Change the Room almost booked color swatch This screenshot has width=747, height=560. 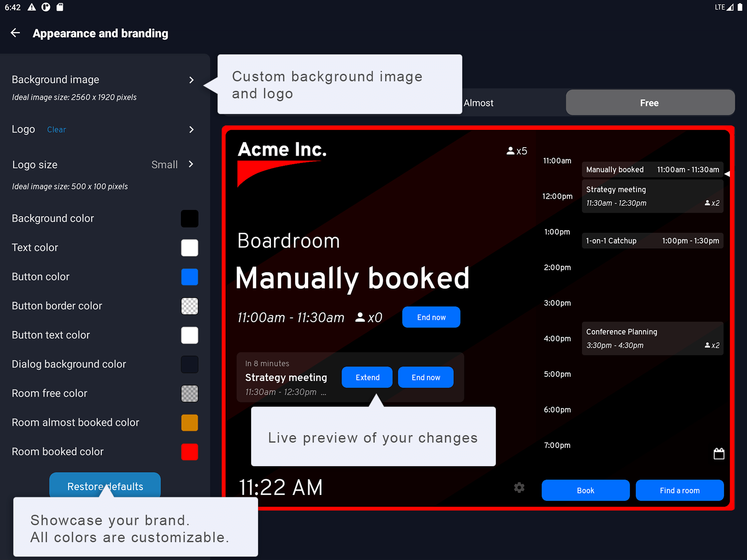point(190,423)
